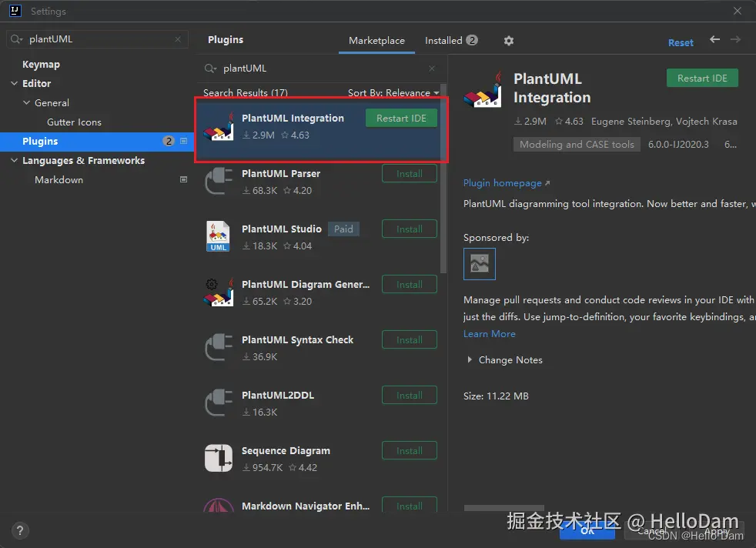Install the PlantUML2DDL plugin
The width and height of the screenshot is (756, 548).
click(410, 395)
